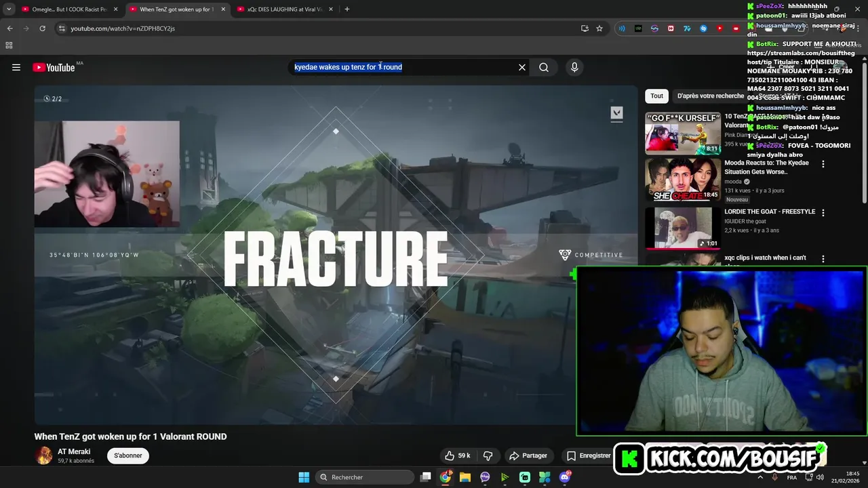Open the AT Meraki channel name link

click(x=74, y=451)
